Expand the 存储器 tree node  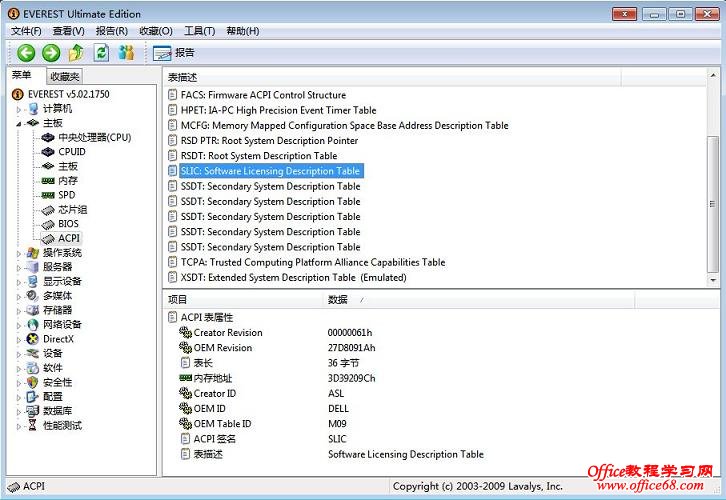[19, 311]
